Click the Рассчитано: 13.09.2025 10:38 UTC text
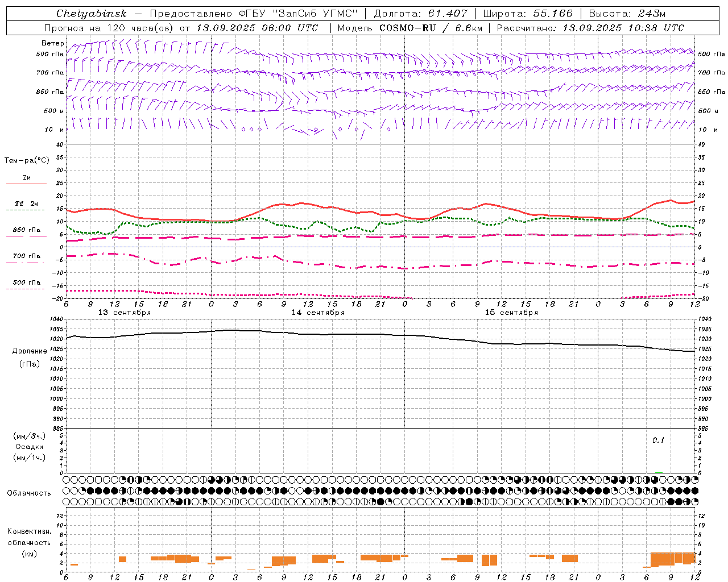The image size is (728, 582). [590, 28]
